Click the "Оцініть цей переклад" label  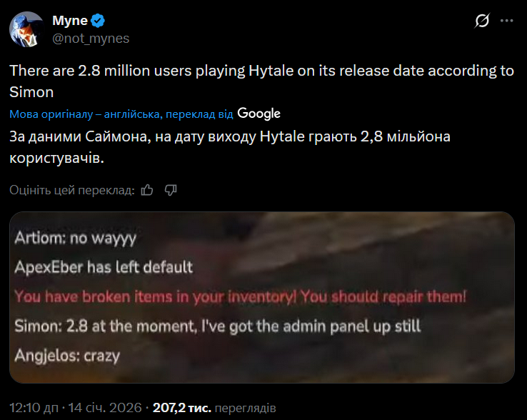pyautogui.click(x=71, y=190)
